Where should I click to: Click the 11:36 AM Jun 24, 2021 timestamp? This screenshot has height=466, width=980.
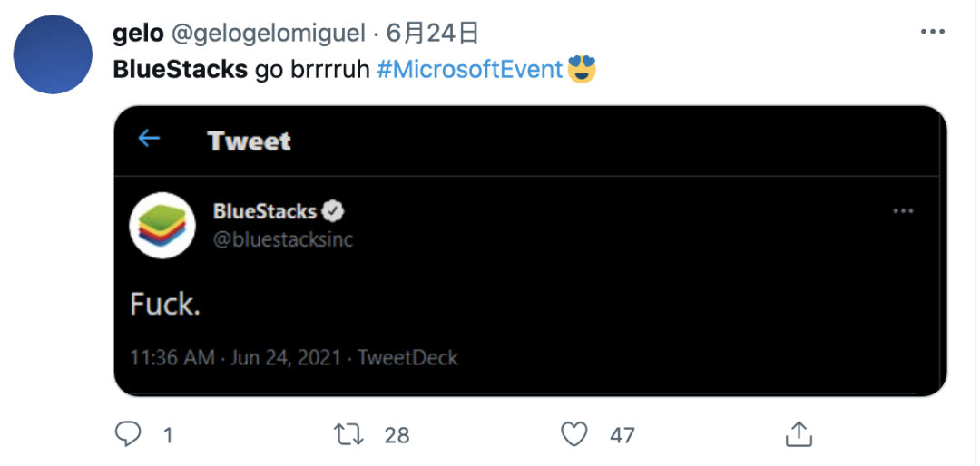tap(236, 358)
